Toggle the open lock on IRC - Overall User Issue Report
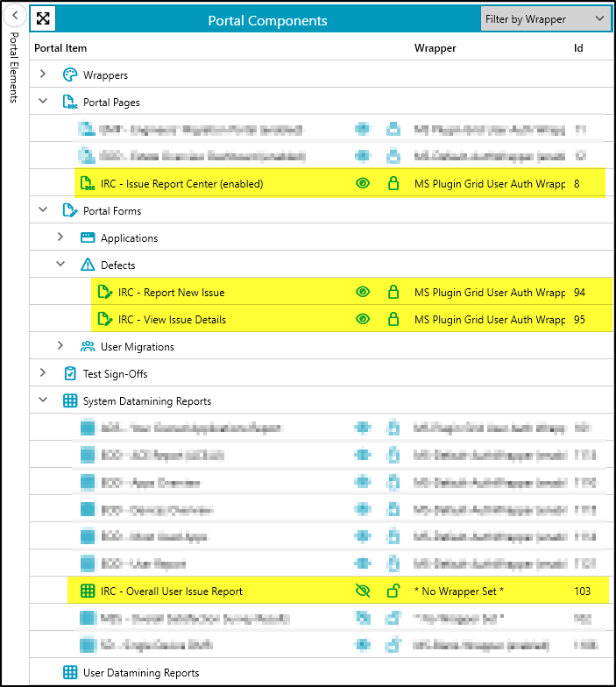The height and width of the screenshot is (687, 616). click(x=393, y=591)
